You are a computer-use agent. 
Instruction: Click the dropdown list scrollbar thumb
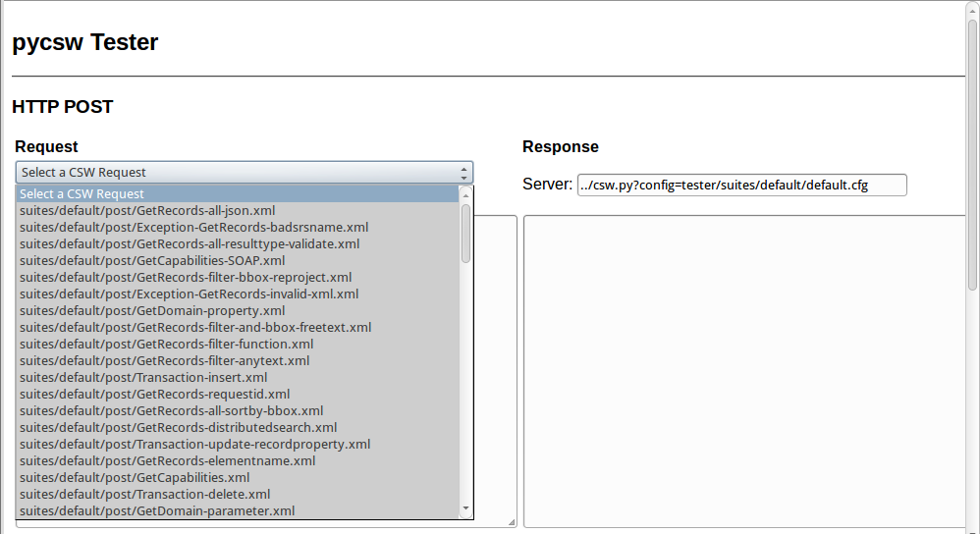point(465,234)
